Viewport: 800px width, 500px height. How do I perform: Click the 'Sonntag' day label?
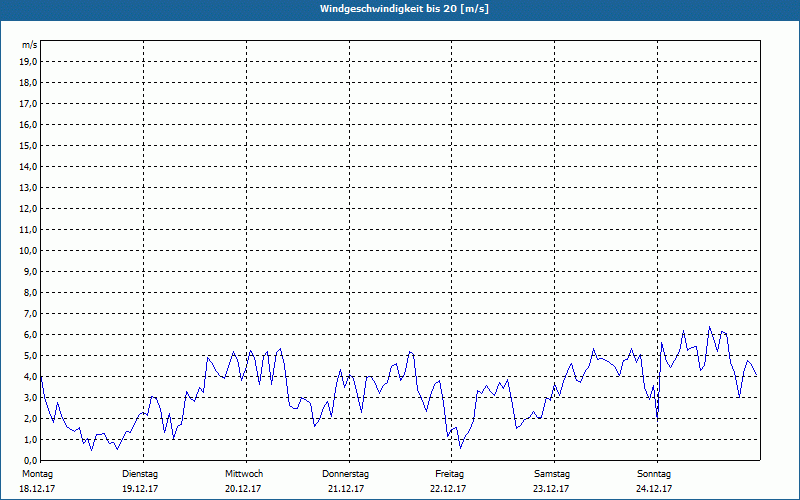point(654,474)
